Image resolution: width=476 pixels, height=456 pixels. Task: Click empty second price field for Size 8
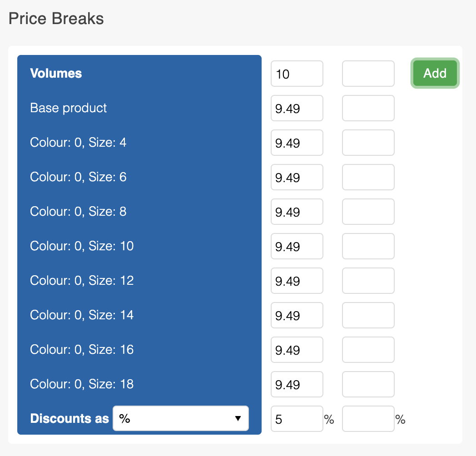368,212
